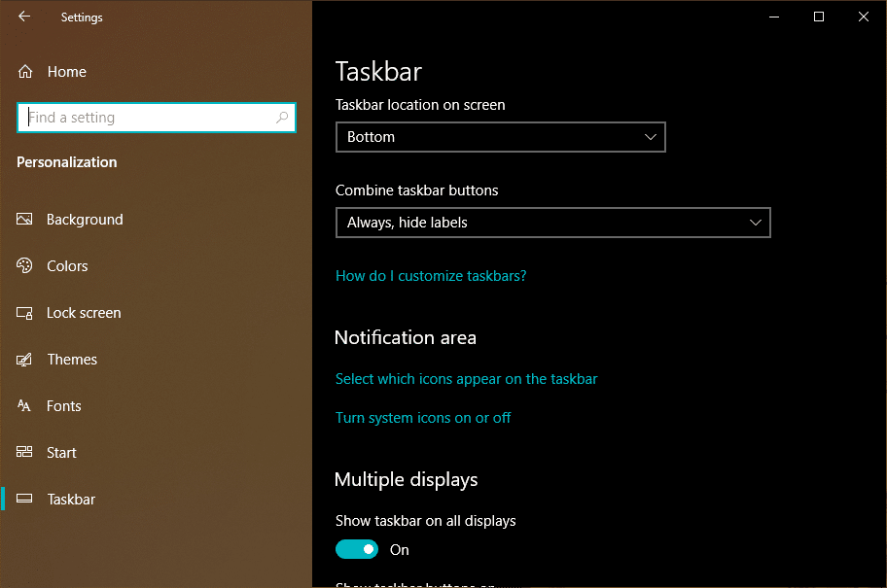
Task: Click 'Turn system icons on or off'
Action: [423, 418]
